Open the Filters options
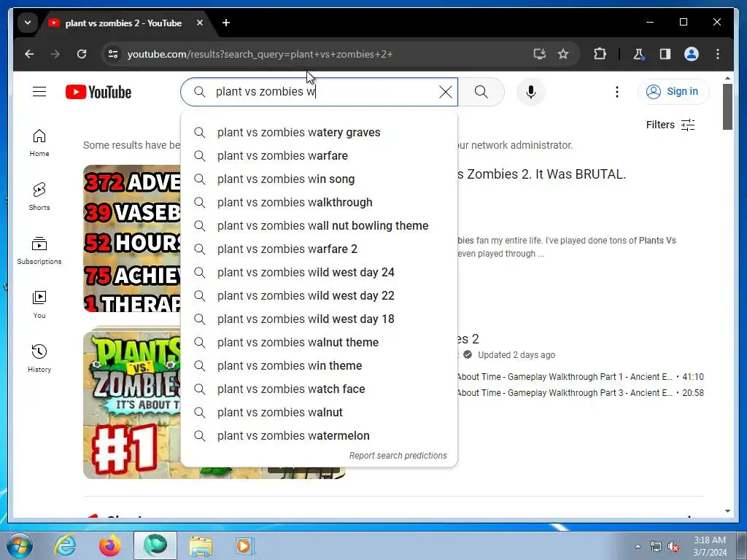The width and height of the screenshot is (747, 560). click(x=670, y=125)
